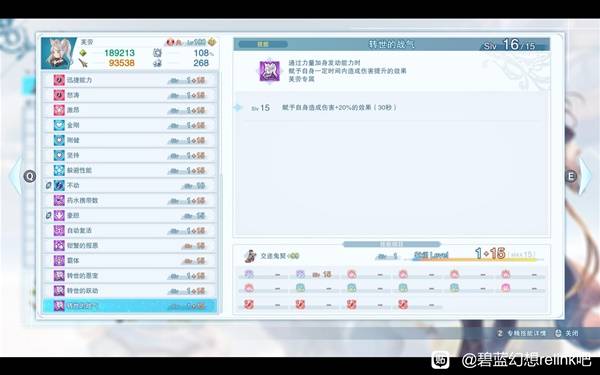Click the red element icon near level
This screenshot has width=600, height=375.
coord(171,42)
